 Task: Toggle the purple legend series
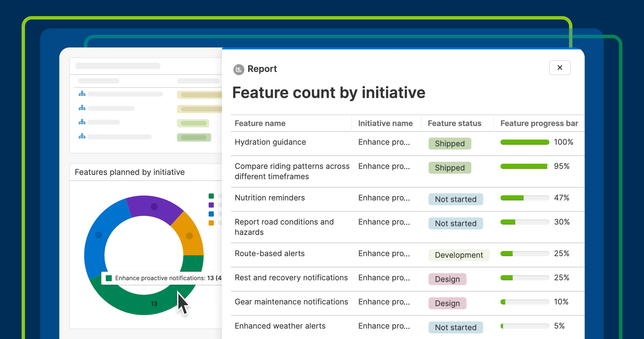pyautogui.click(x=211, y=205)
